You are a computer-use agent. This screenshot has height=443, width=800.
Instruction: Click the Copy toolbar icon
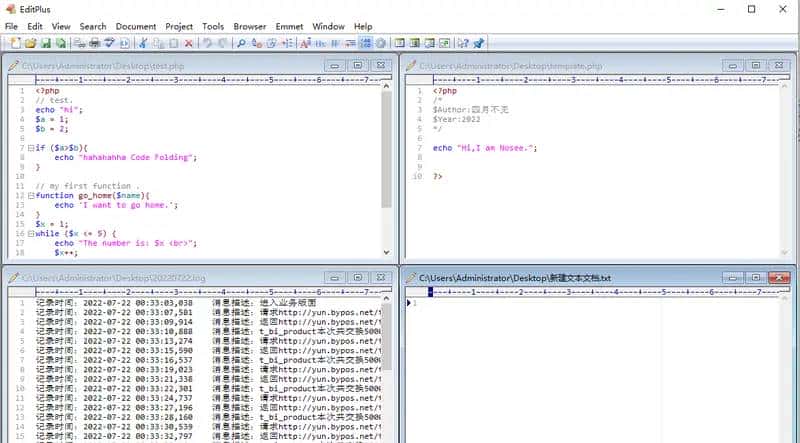(159, 43)
